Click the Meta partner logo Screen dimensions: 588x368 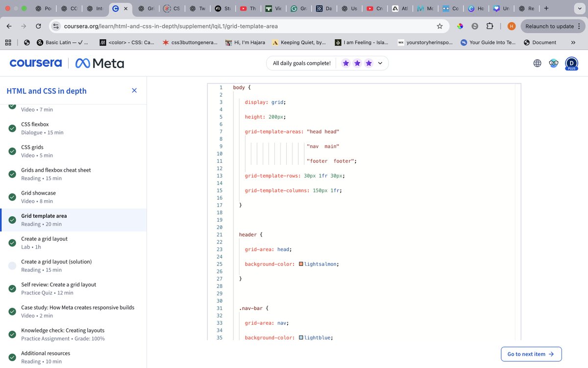99,63
